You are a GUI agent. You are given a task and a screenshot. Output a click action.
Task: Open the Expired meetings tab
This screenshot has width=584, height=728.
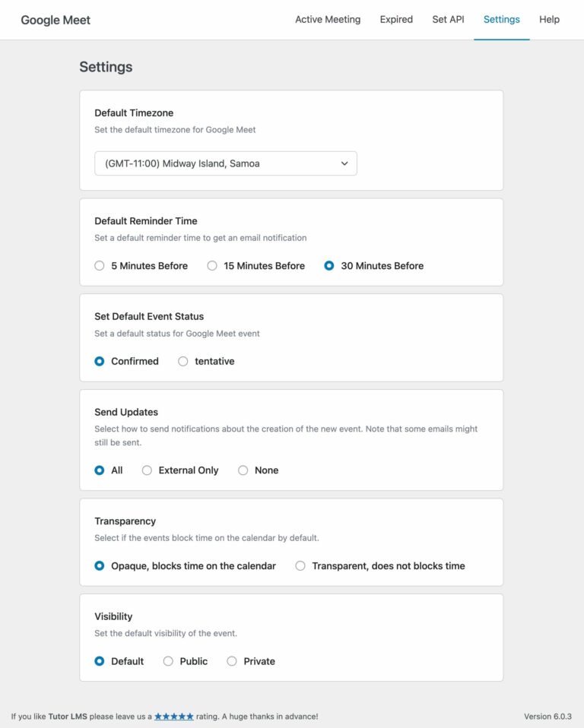coord(395,19)
